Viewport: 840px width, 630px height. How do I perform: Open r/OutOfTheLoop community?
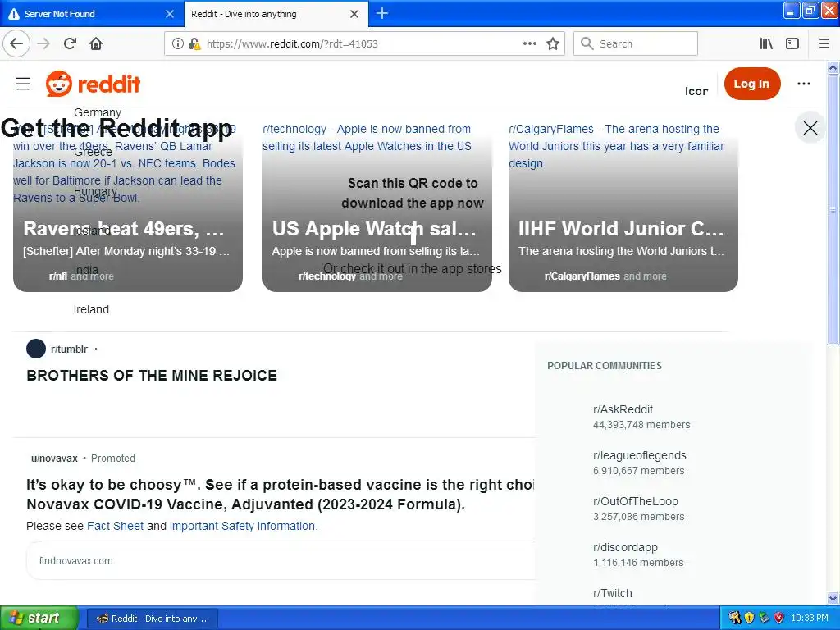coord(636,502)
